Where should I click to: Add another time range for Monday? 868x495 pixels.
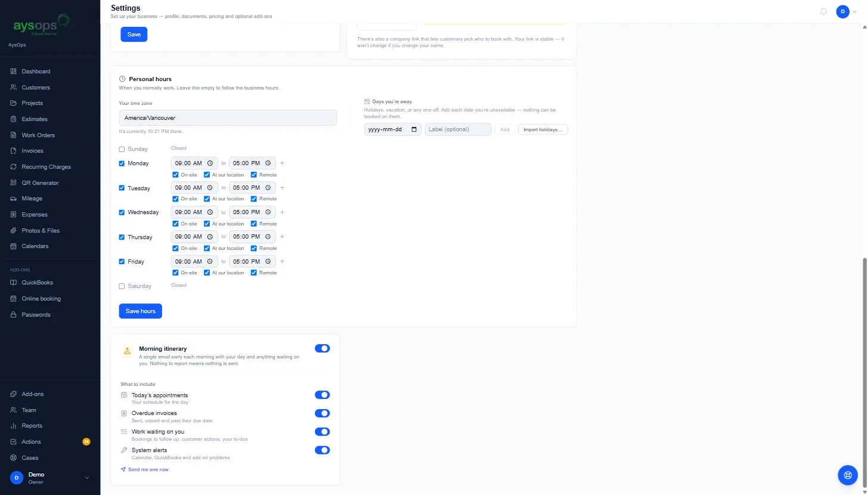[x=283, y=163]
